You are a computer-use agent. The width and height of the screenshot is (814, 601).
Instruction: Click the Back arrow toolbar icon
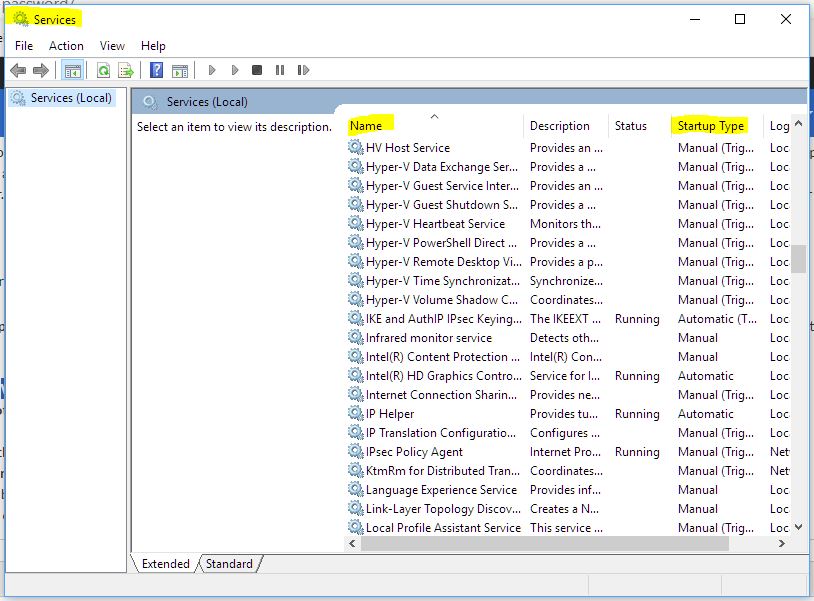click(18, 70)
